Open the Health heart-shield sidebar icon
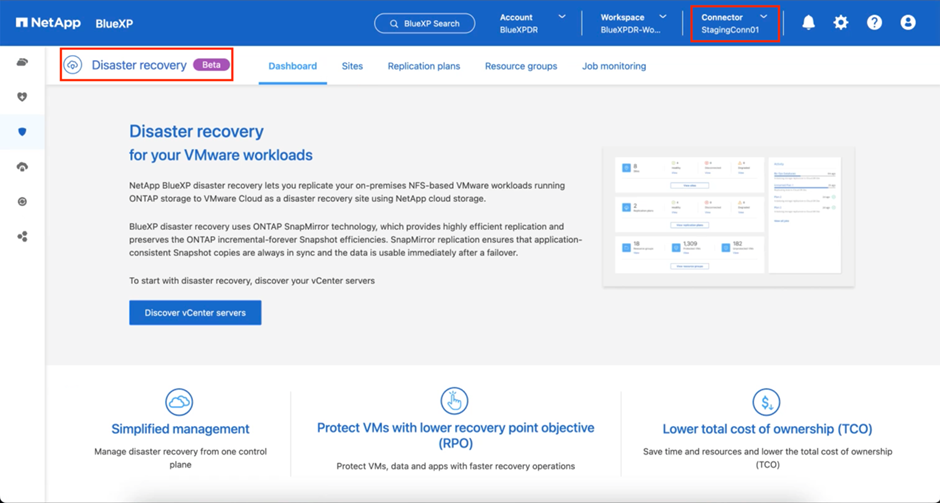 22,97
